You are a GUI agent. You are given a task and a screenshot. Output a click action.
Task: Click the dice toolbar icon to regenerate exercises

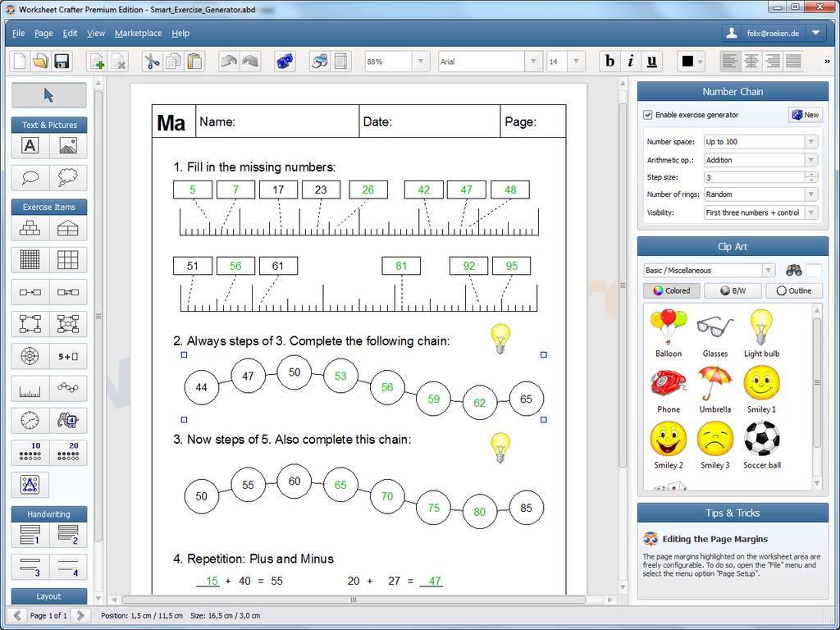tap(283, 61)
